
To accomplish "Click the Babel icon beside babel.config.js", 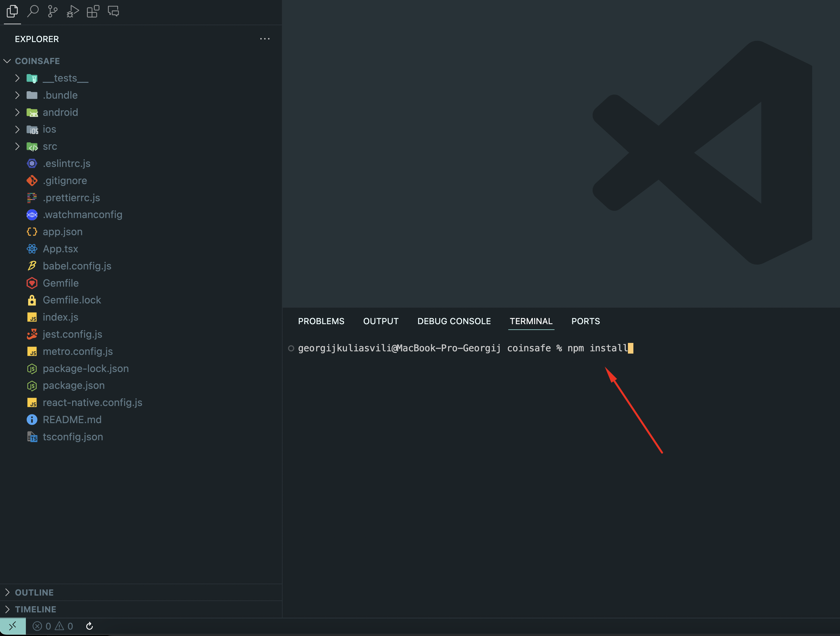I will [x=32, y=266].
